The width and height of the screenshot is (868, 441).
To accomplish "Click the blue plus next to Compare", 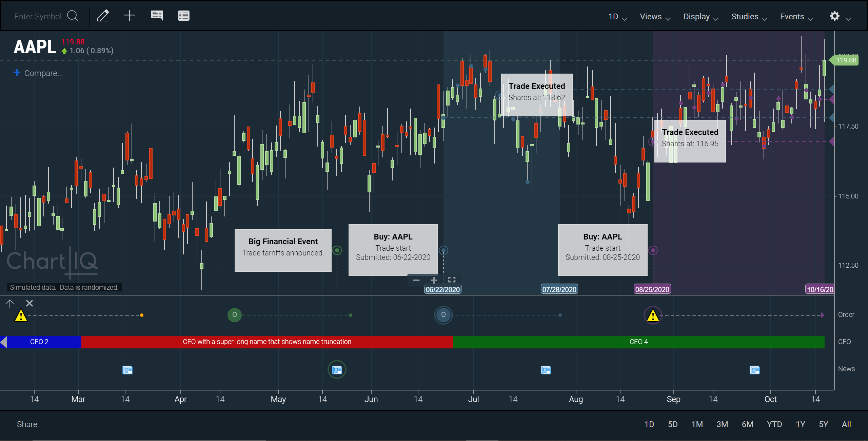I will [x=17, y=73].
